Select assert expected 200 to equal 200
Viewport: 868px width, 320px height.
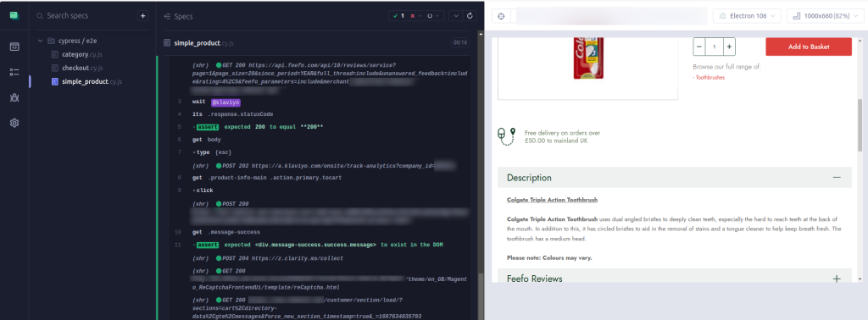pos(320,127)
